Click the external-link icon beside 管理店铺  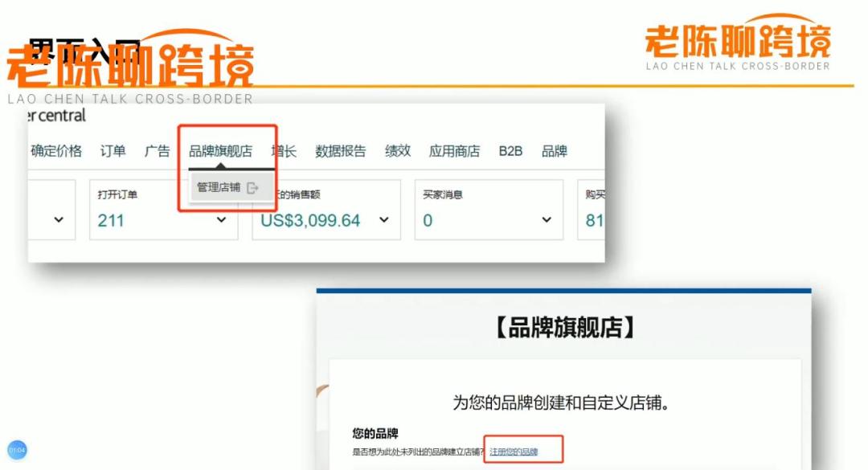click(252, 186)
